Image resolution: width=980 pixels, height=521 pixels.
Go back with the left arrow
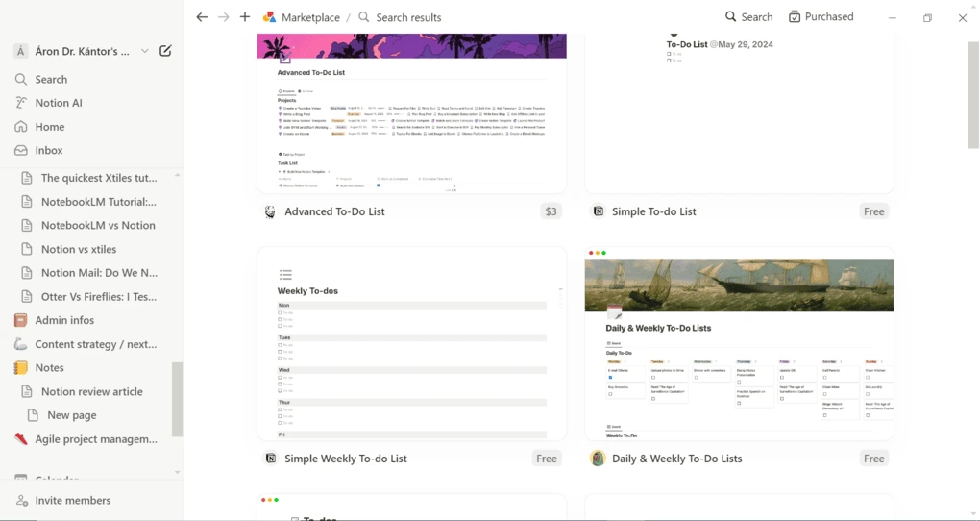coord(201,17)
